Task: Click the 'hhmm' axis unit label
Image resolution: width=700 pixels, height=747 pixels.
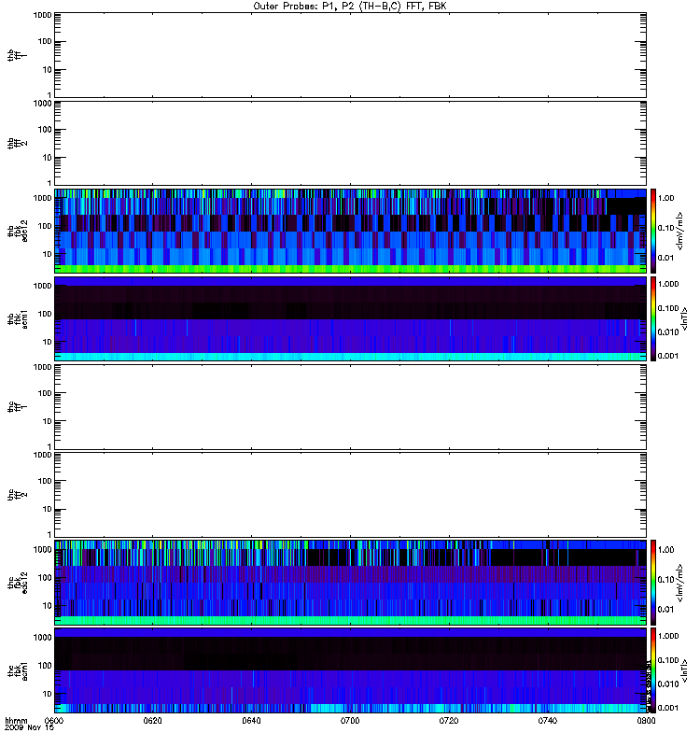Action: coord(16,721)
